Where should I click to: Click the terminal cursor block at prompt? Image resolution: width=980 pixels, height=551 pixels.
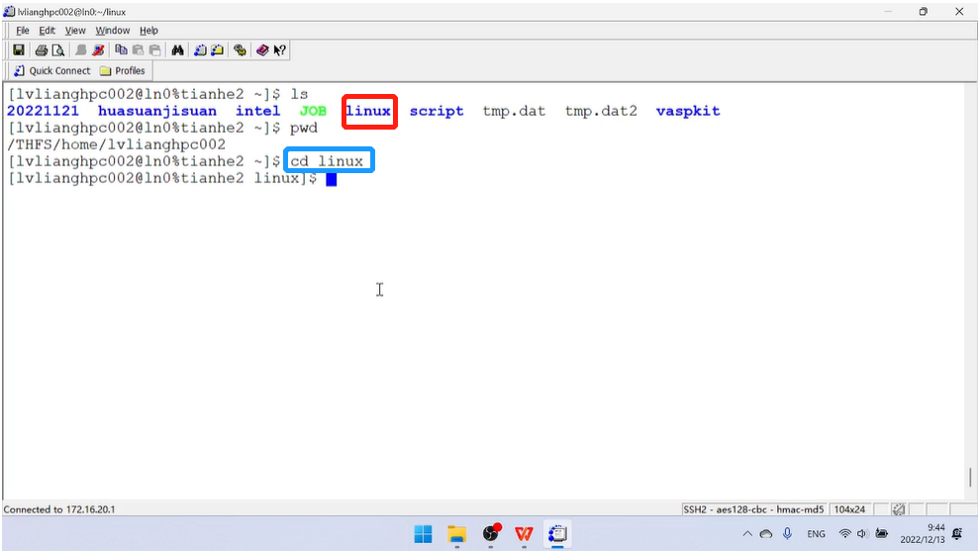332,179
